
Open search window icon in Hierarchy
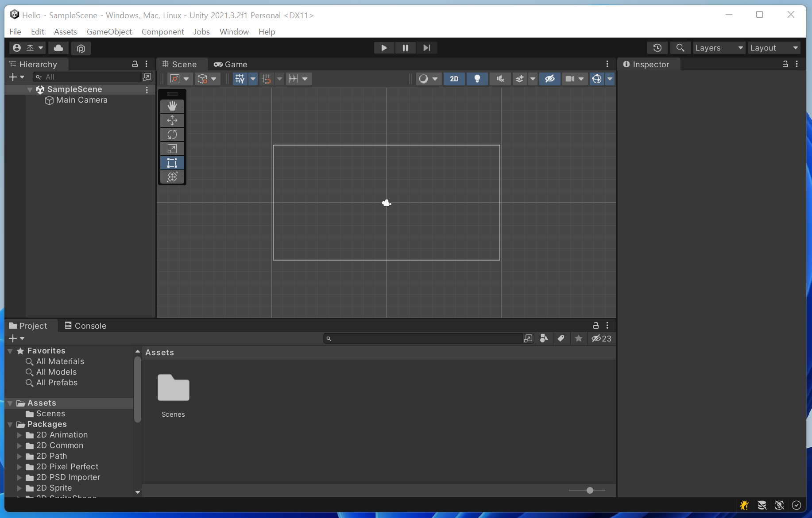click(x=147, y=77)
